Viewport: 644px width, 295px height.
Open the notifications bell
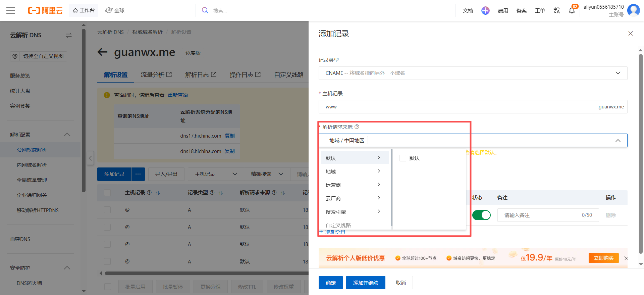(x=572, y=10)
